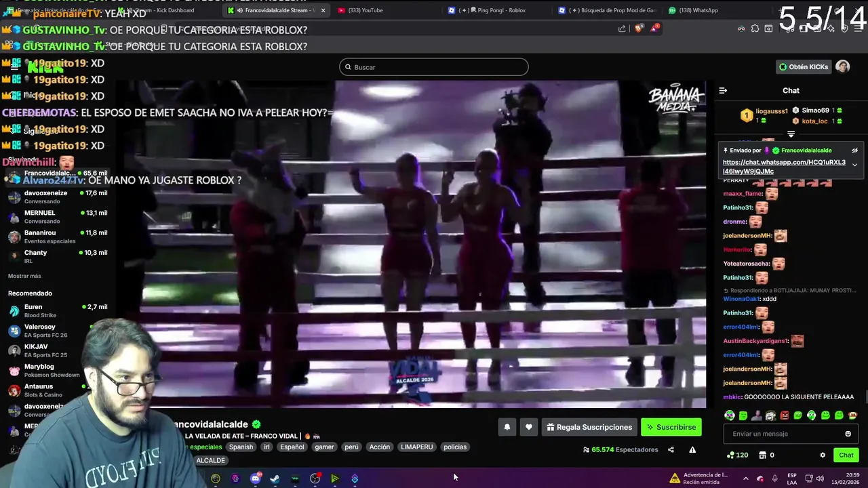
Task: Click Mostrar más in the sidebar
Action: [x=24, y=276]
